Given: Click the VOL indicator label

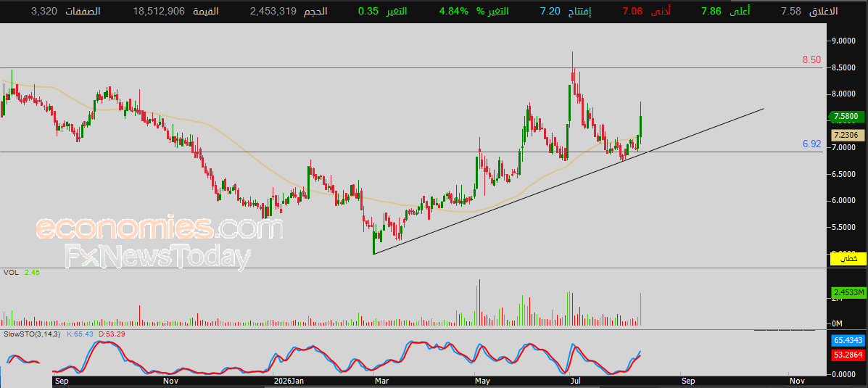Looking at the screenshot, I should click(9, 272).
